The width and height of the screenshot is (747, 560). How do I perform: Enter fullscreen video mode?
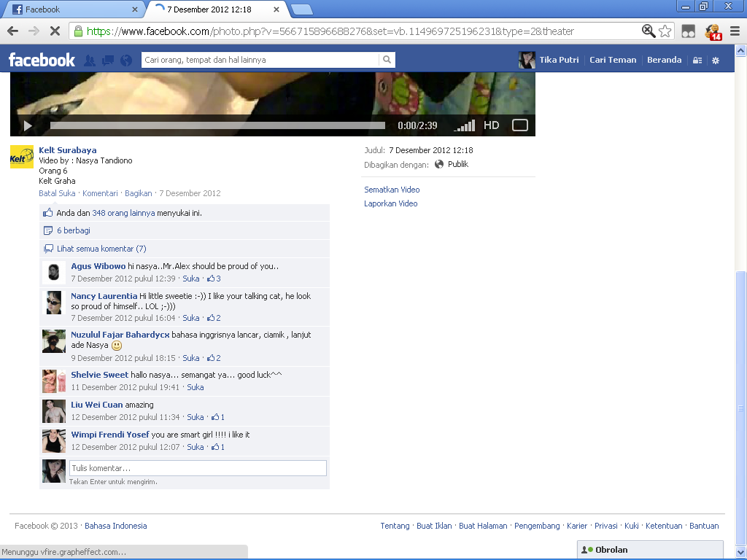519,125
